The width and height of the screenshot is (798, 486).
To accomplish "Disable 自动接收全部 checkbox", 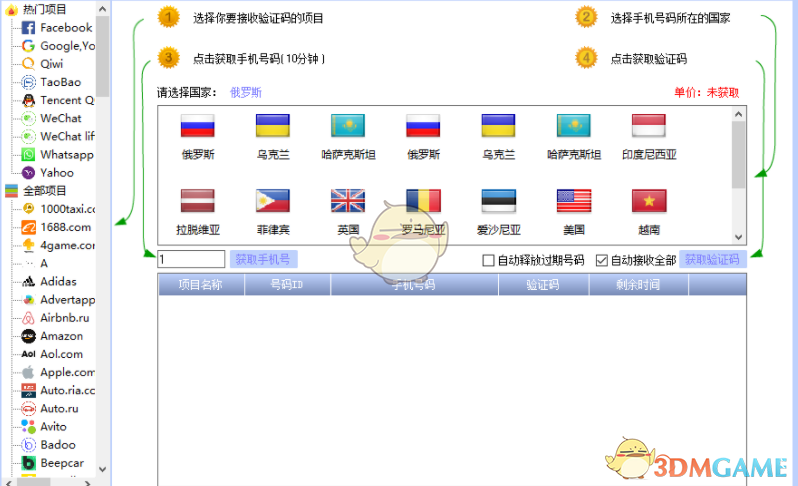I will [x=602, y=261].
